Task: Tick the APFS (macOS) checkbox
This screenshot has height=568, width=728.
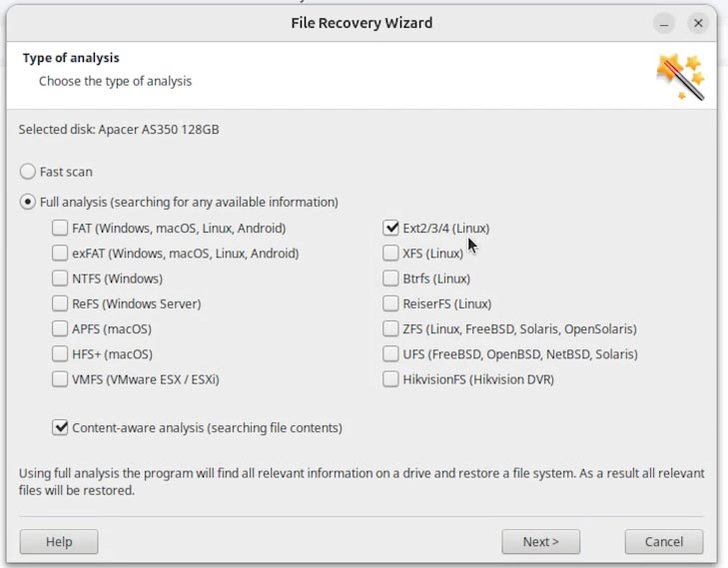Action: point(60,329)
